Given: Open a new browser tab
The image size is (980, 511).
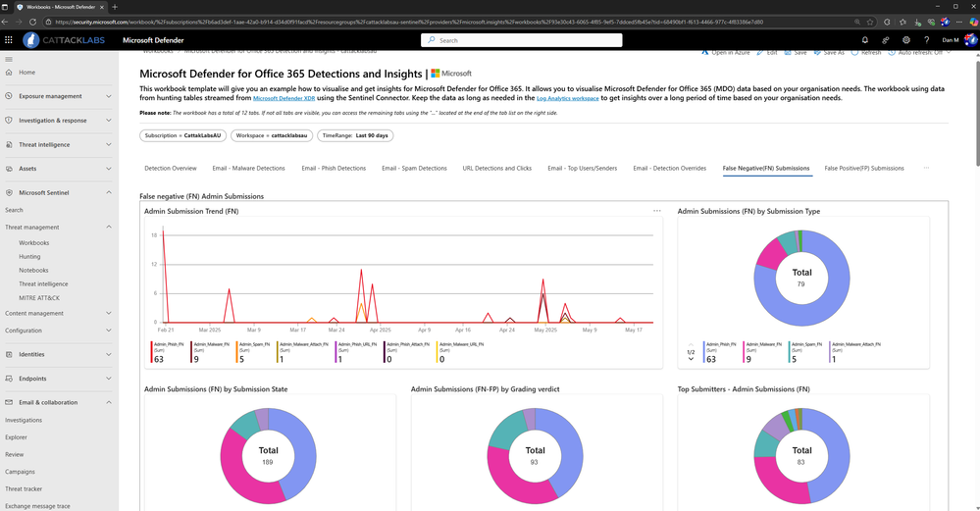Looking at the screenshot, I should 115,7.
